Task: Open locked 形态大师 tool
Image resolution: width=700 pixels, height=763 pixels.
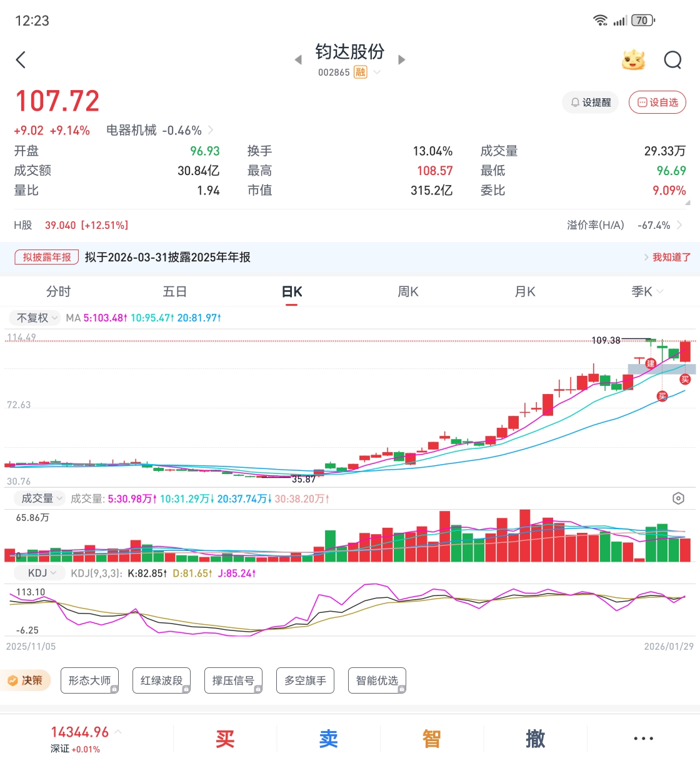Action: (x=89, y=680)
